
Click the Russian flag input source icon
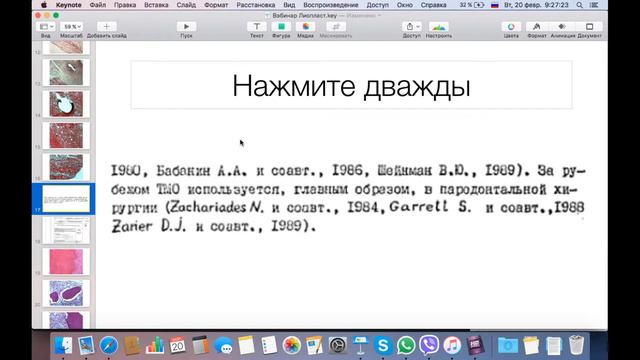click(495, 5)
